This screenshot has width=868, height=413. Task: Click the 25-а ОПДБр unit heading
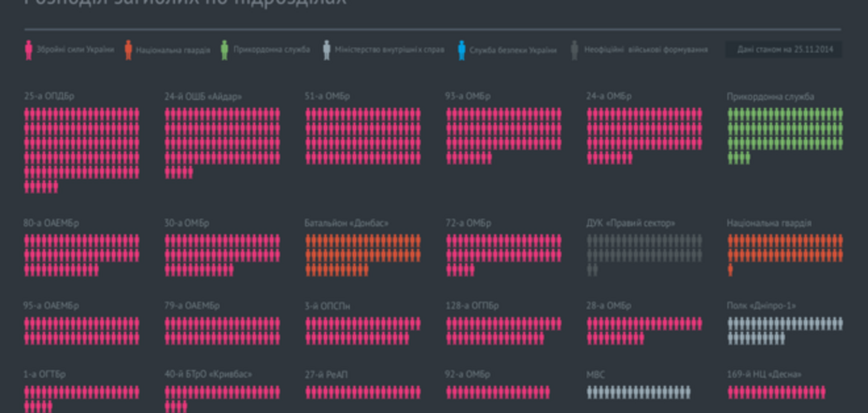coord(49,96)
